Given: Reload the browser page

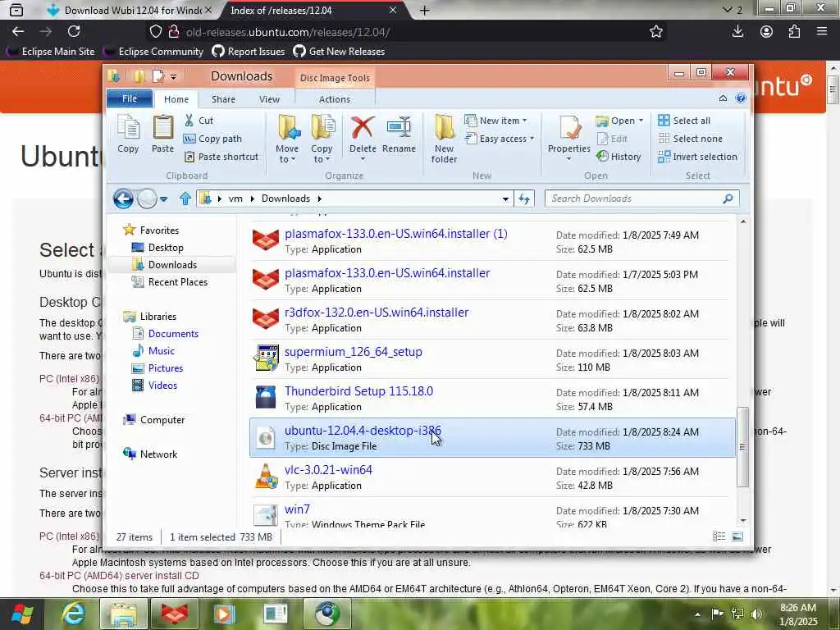Looking at the screenshot, I should [74, 32].
